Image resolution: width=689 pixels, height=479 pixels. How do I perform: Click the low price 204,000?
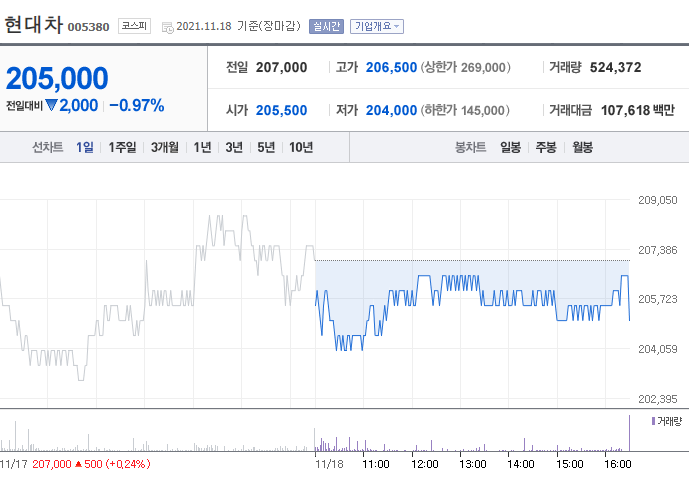click(x=391, y=110)
